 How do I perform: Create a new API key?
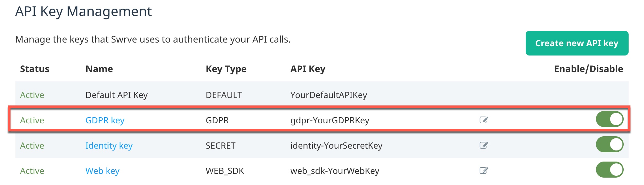[x=577, y=43]
